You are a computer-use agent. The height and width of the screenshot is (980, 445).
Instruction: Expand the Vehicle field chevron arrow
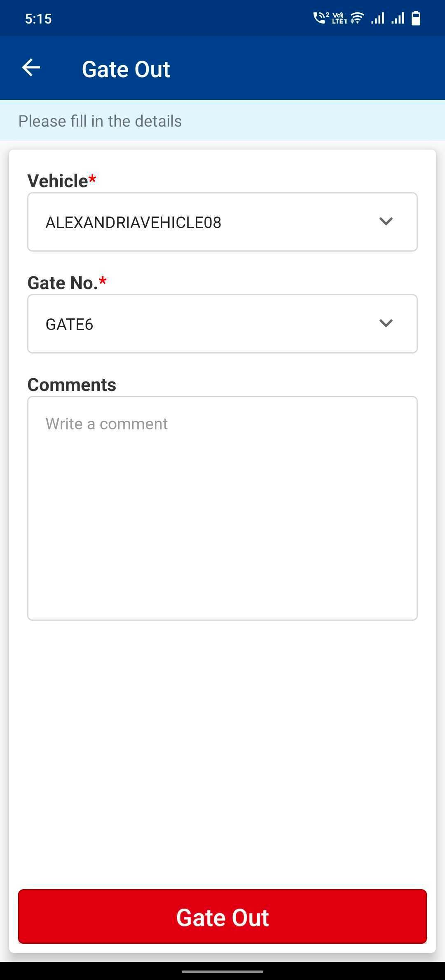pos(386,221)
